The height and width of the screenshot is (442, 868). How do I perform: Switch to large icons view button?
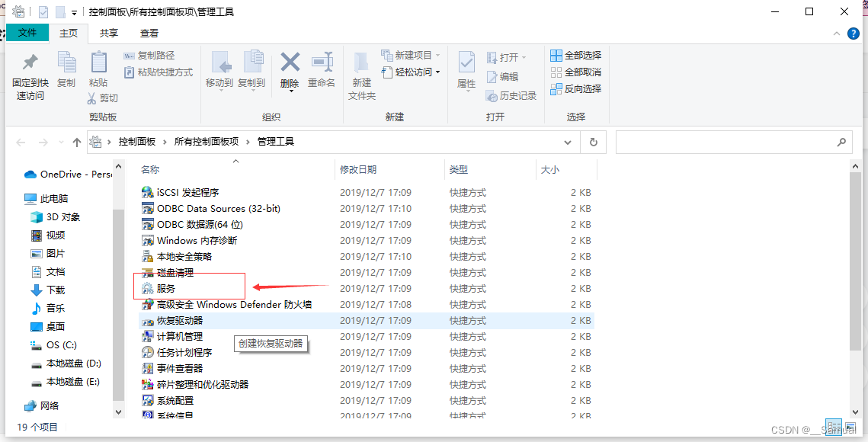(850, 427)
